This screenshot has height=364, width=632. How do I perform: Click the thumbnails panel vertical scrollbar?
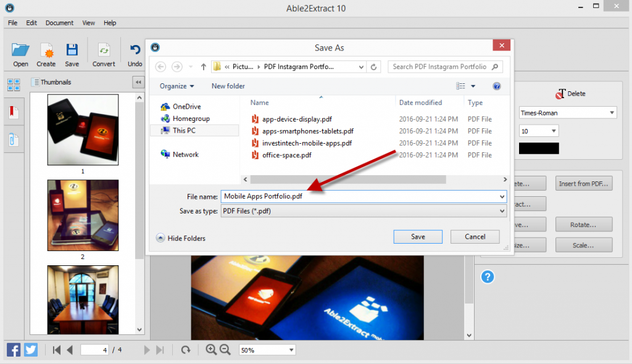pyautogui.click(x=139, y=180)
